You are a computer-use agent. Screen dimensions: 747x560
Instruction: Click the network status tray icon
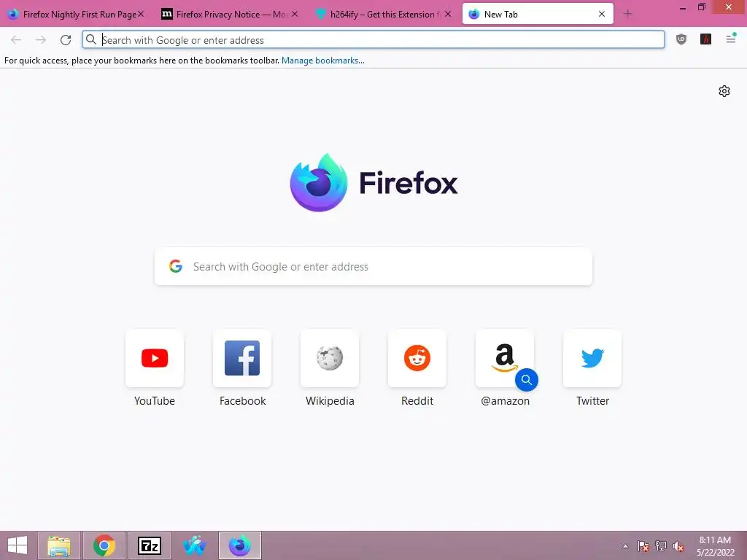point(661,546)
